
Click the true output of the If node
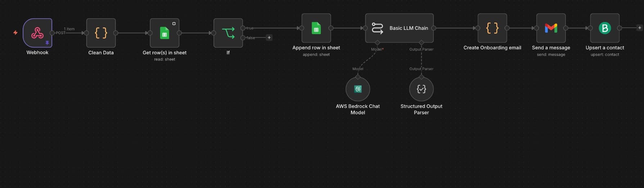(243, 28)
